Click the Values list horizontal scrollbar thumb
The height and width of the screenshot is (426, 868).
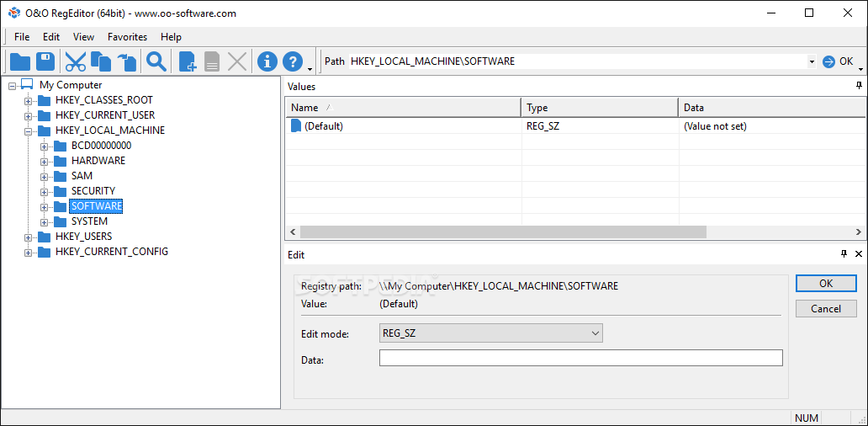pyautogui.click(x=503, y=232)
